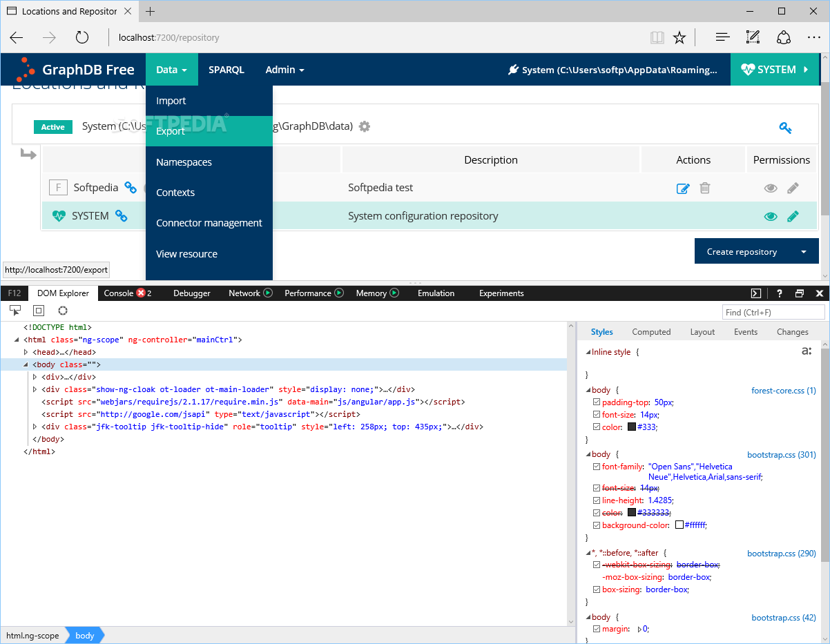The image size is (830, 644).
Task: Go back in browser
Action: 16,37
